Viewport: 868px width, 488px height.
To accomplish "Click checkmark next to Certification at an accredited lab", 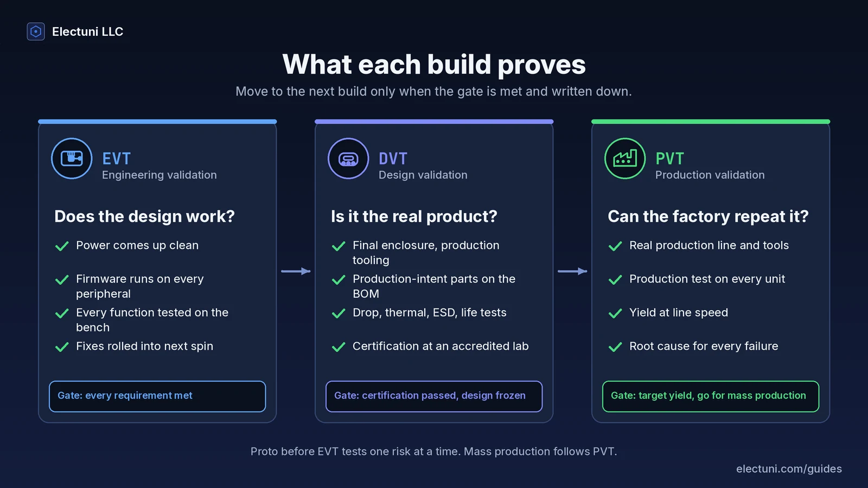I will coord(339,347).
